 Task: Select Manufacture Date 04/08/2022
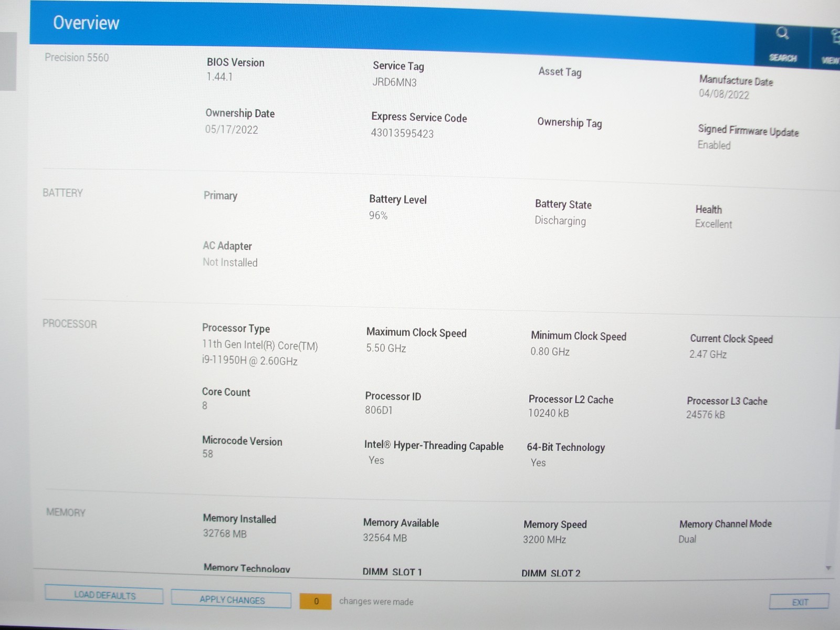pyautogui.click(x=723, y=94)
